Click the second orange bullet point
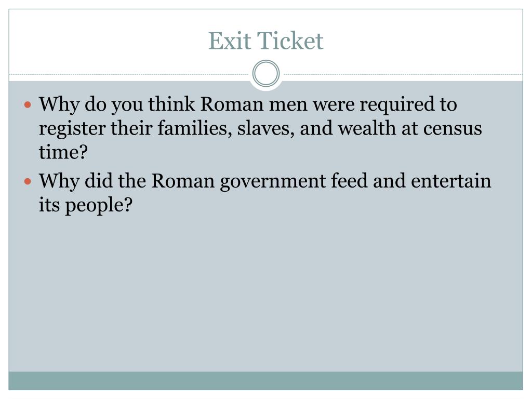532x399 pixels. pos(29,182)
